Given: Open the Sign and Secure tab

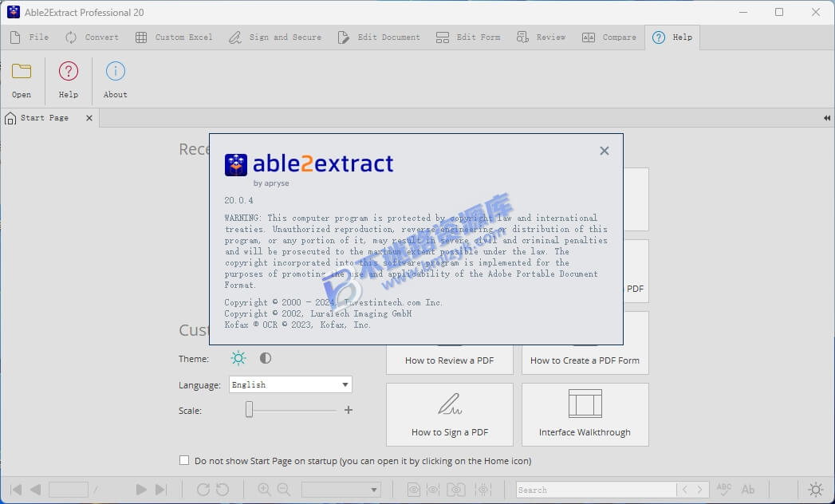Looking at the screenshot, I should (275, 37).
